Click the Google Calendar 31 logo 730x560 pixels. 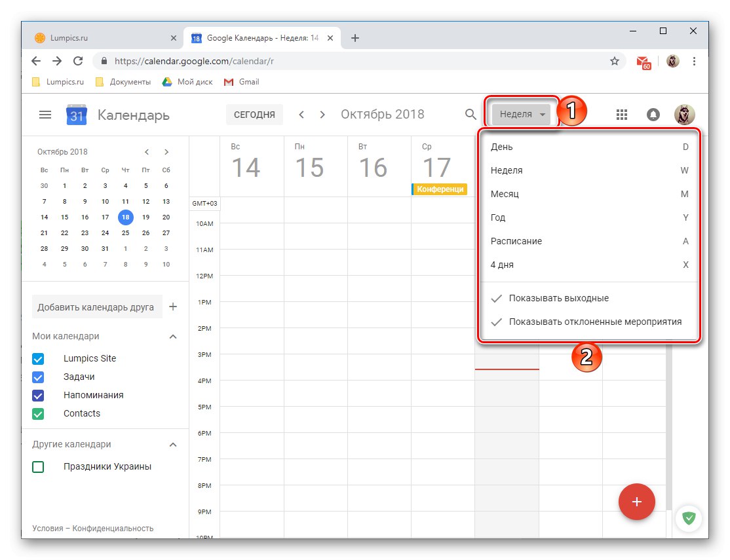(x=77, y=115)
